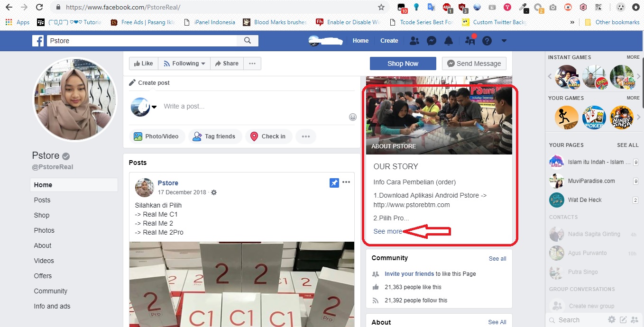Image resolution: width=644 pixels, height=327 pixels.
Task: Show next Your Games with right chevron
Action: (x=638, y=117)
